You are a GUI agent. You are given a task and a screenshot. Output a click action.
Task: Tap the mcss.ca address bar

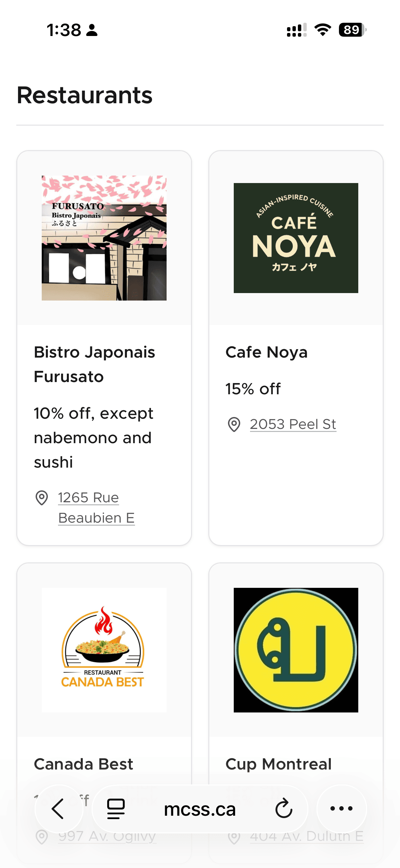click(x=199, y=809)
